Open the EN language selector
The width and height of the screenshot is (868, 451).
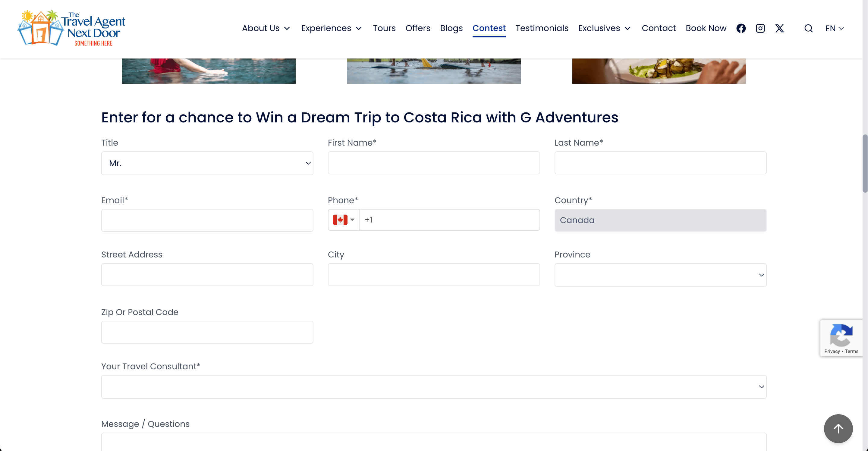pos(834,28)
